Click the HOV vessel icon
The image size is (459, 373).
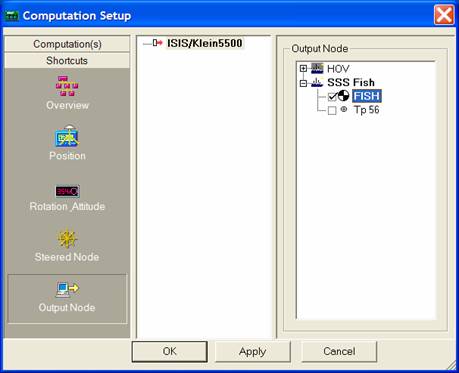[317, 68]
